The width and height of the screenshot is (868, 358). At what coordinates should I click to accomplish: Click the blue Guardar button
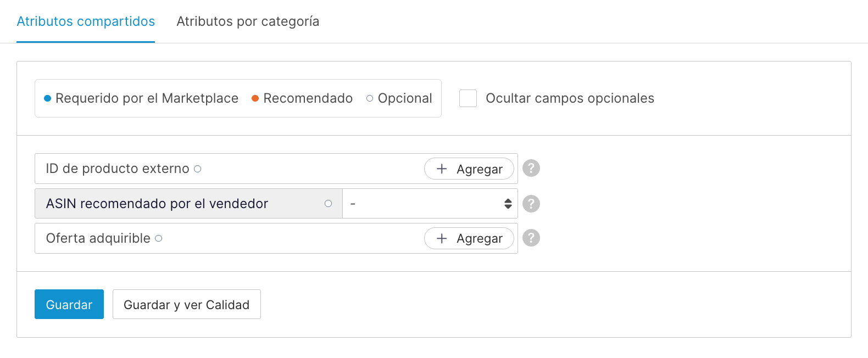pyautogui.click(x=69, y=304)
